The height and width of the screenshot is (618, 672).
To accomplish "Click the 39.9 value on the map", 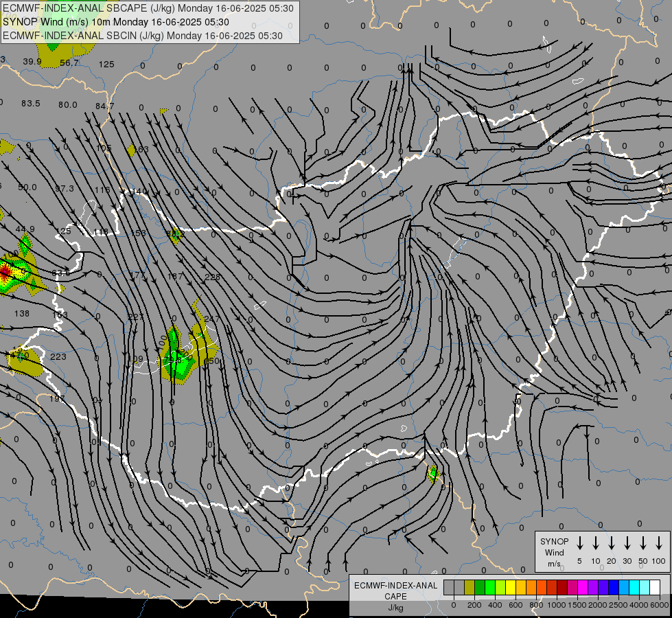I will [32, 62].
